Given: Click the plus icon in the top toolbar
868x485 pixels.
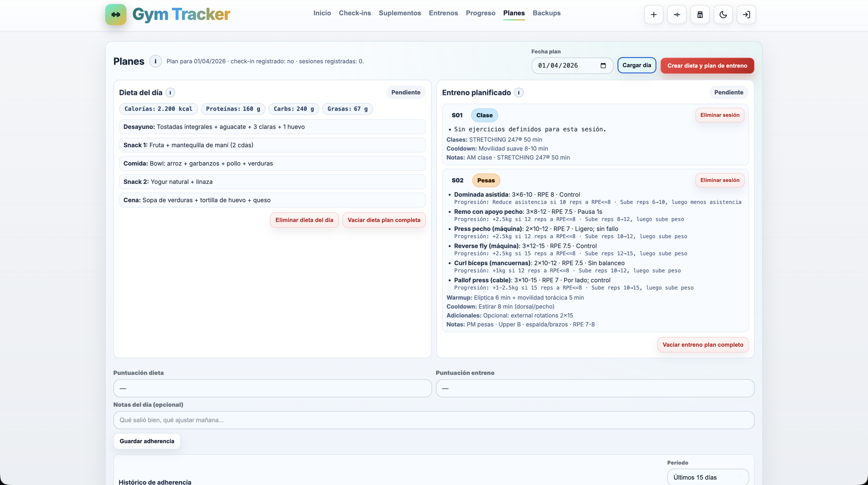Looking at the screenshot, I should point(653,14).
